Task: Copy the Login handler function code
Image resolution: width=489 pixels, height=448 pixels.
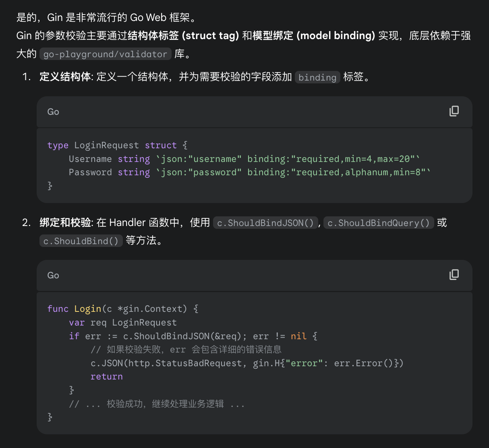Action: coord(454,275)
